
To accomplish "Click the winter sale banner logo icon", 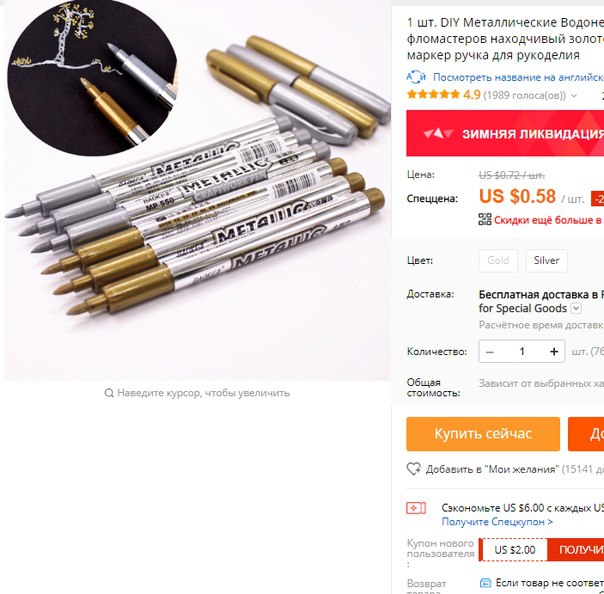I will point(438,134).
